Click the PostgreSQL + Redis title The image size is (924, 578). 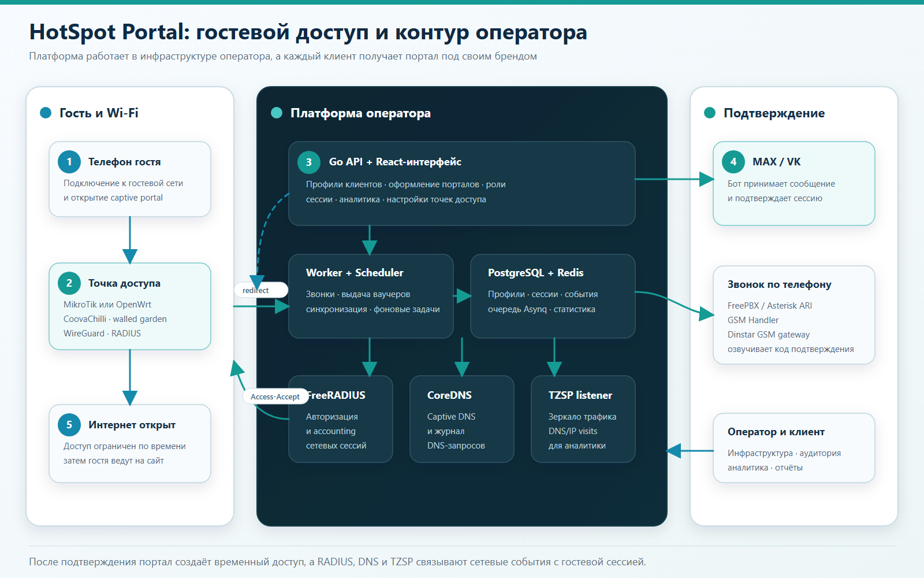(x=535, y=272)
